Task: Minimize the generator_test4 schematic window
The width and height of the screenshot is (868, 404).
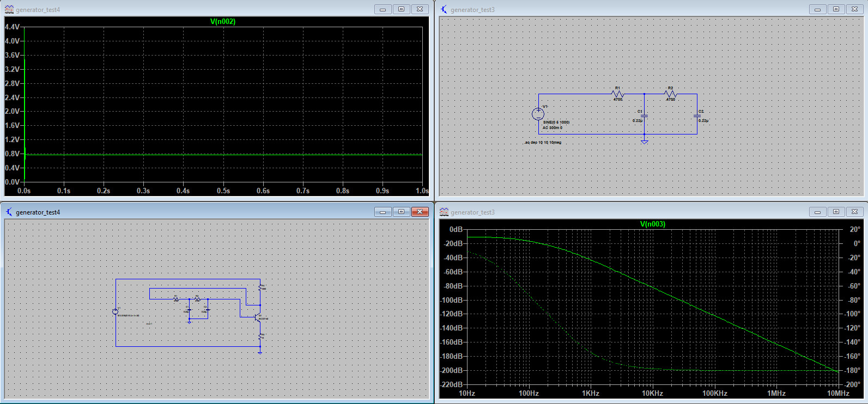Action: (383, 212)
